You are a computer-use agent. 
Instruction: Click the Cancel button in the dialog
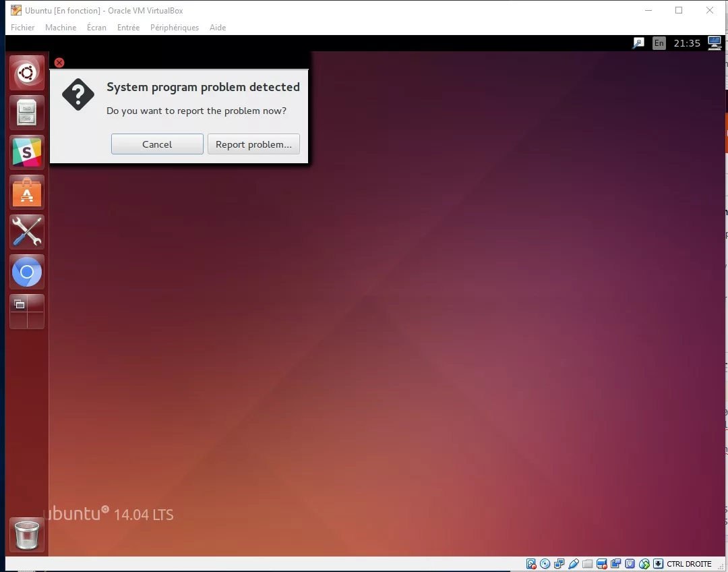(x=157, y=144)
